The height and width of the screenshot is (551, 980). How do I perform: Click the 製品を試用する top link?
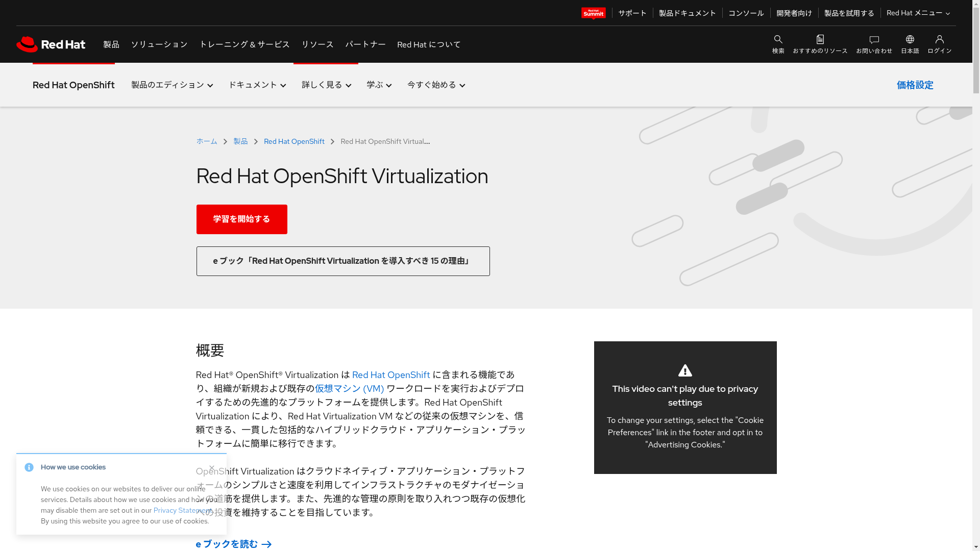[849, 13]
